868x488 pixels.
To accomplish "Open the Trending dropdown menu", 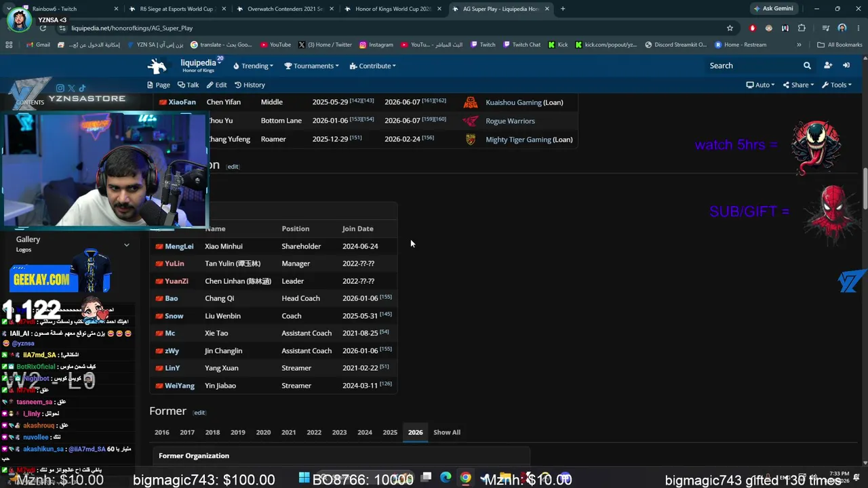I will tap(253, 66).
